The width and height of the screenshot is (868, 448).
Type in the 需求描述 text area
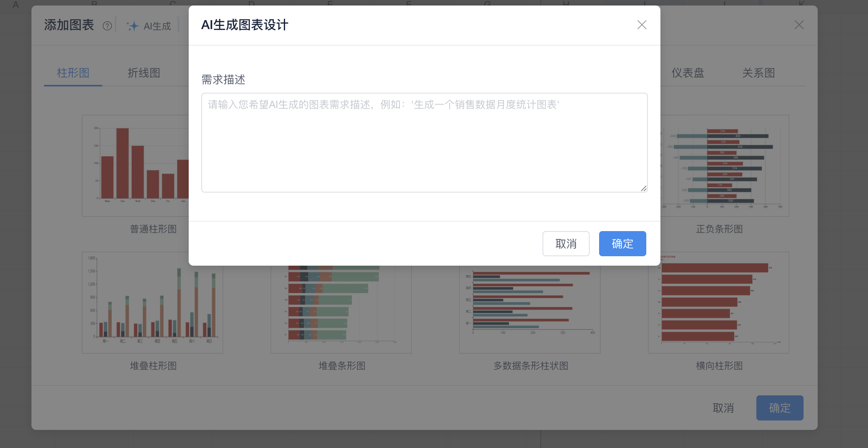(424, 142)
